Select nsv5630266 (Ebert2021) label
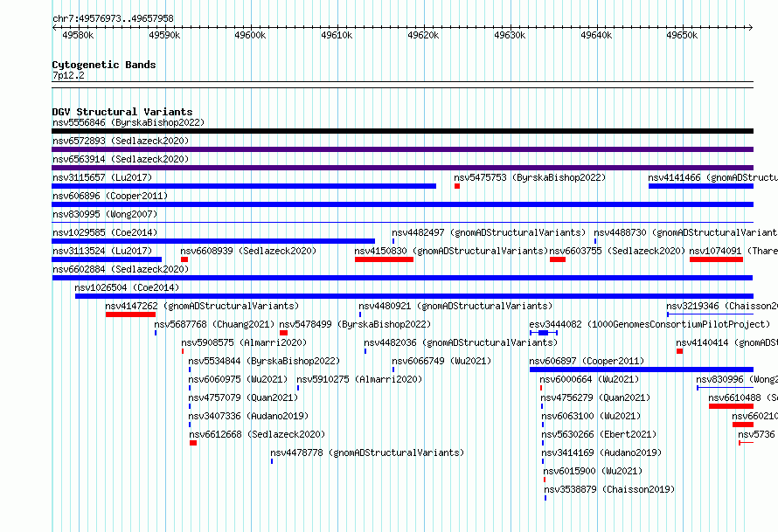778x532 pixels. pos(599,434)
